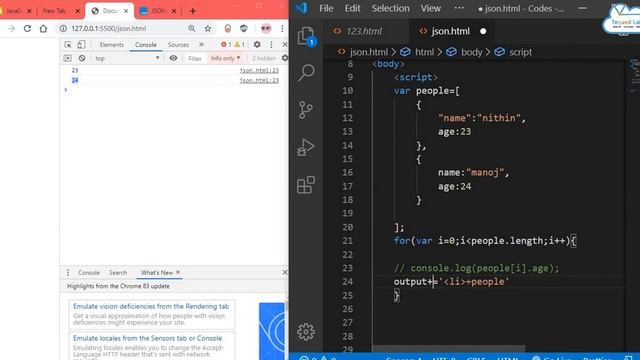Open the top context dropdown in Console

(127, 58)
